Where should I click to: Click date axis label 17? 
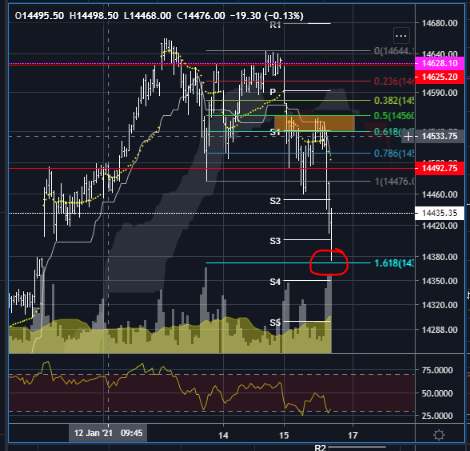(x=353, y=435)
